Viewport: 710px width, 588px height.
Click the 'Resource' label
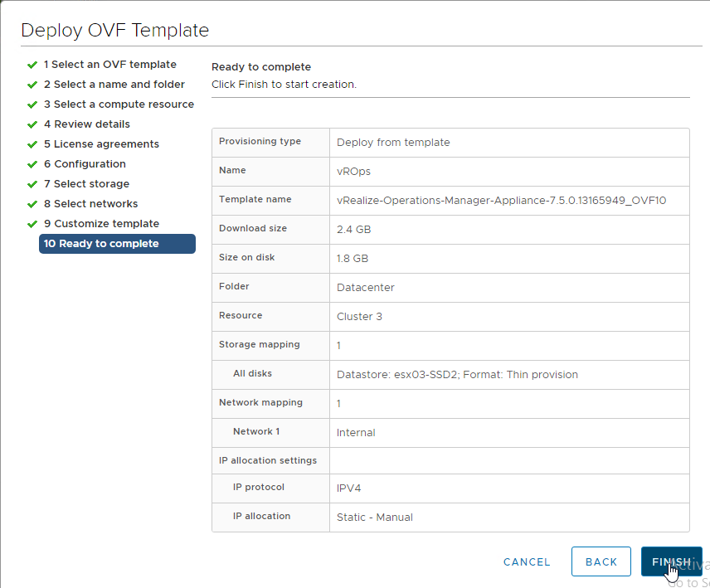coord(241,315)
